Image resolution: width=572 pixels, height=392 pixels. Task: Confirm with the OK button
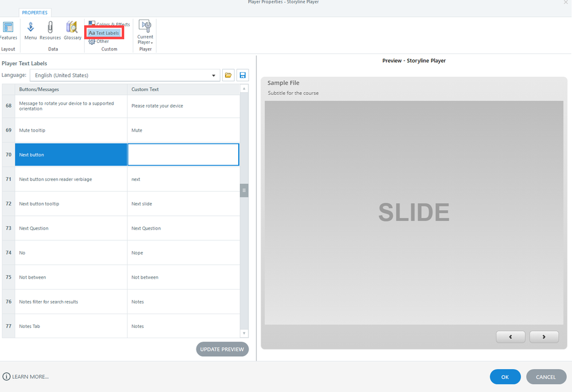click(x=505, y=377)
